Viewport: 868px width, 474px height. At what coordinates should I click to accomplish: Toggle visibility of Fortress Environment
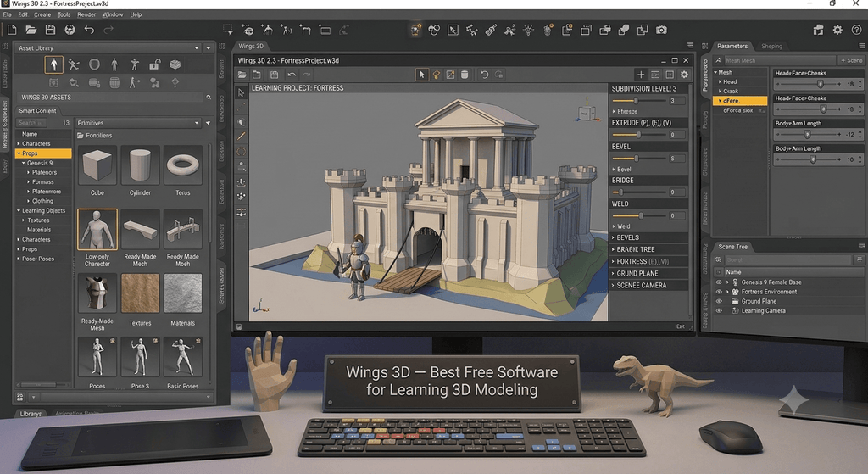click(719, 291)
